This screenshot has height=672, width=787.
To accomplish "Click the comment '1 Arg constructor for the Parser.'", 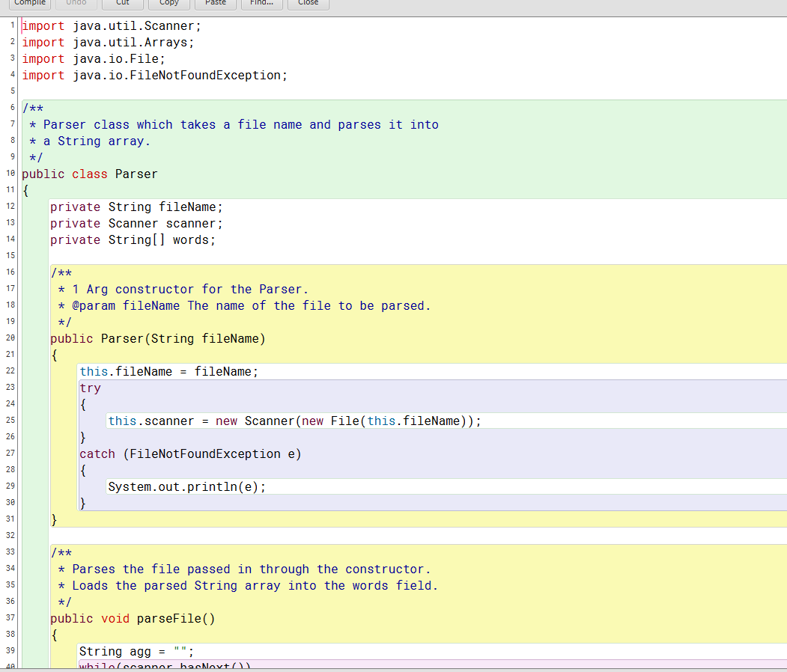I will click(x=190, y=290).
